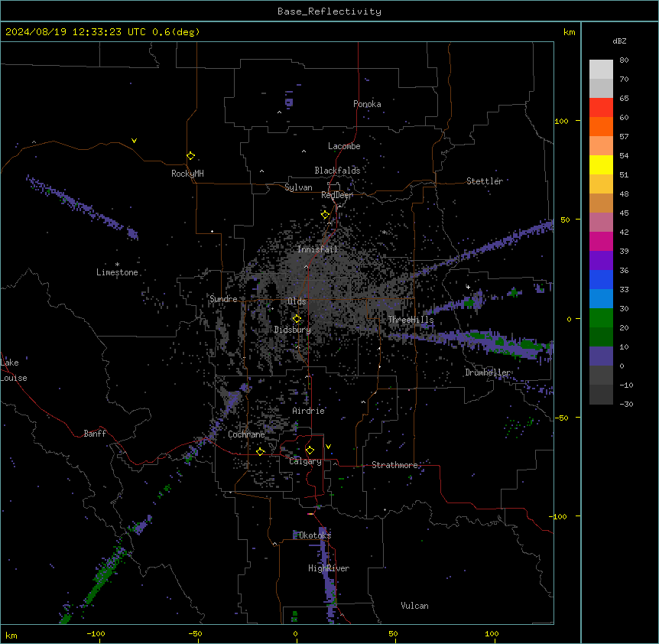The height and width of the screenshot is (644, 659).
Task: Click the Okotoks label
Action: click(315, 535)
